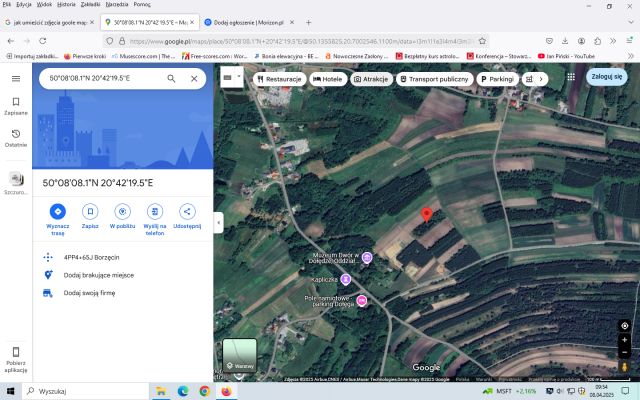Open the Zakładki menu
The image size is (640, 400).
pos(90,4)
